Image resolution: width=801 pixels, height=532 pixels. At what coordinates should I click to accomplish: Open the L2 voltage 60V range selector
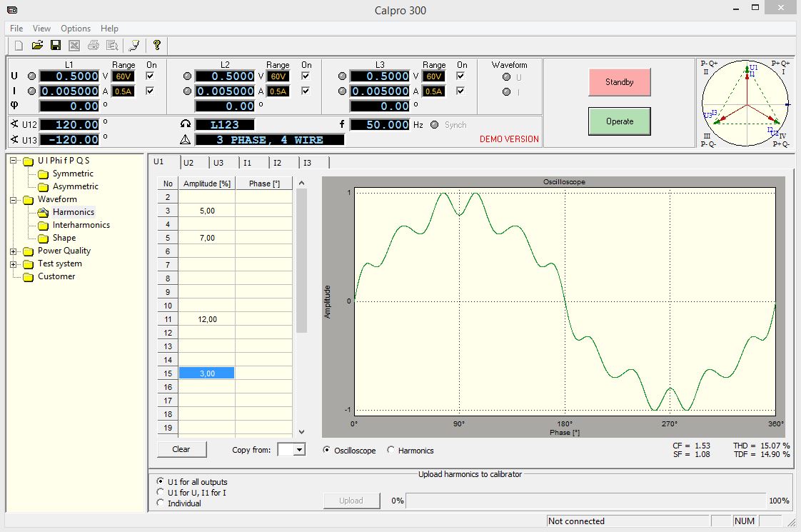(x=279, y=76)
